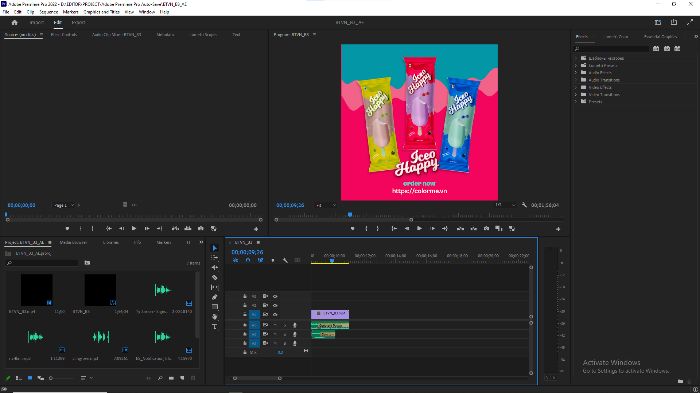Click Overwrite button in Source monitor

188,228
